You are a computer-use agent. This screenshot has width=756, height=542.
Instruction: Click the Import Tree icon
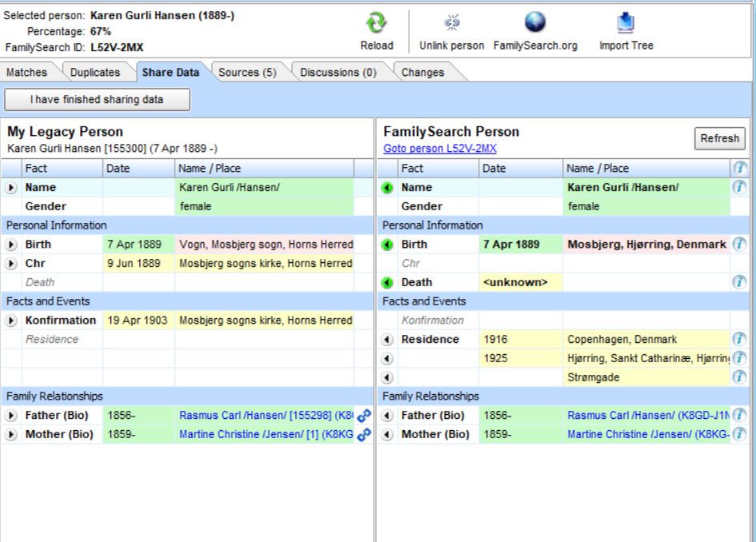click(x=626, y=22)
